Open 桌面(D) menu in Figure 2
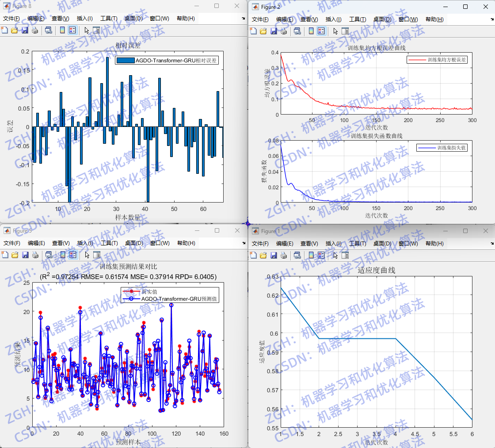The width and height of the screenshot is (495, 448). click(x=382, y=19)
